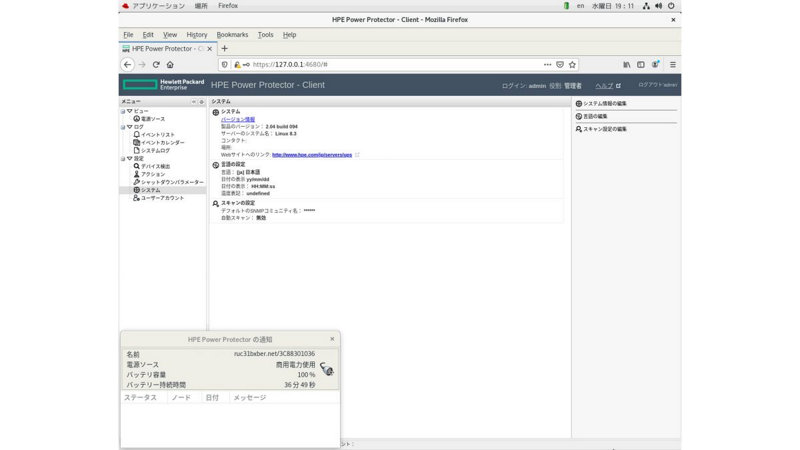Open イベントリスト under the log section
This screenshot has height=450, width=800.
pyautogui.click(x=157, y=134)
